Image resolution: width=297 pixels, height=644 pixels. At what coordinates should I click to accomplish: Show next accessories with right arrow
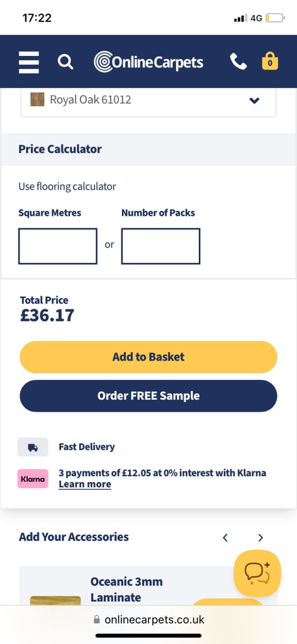tap(261, 538)
